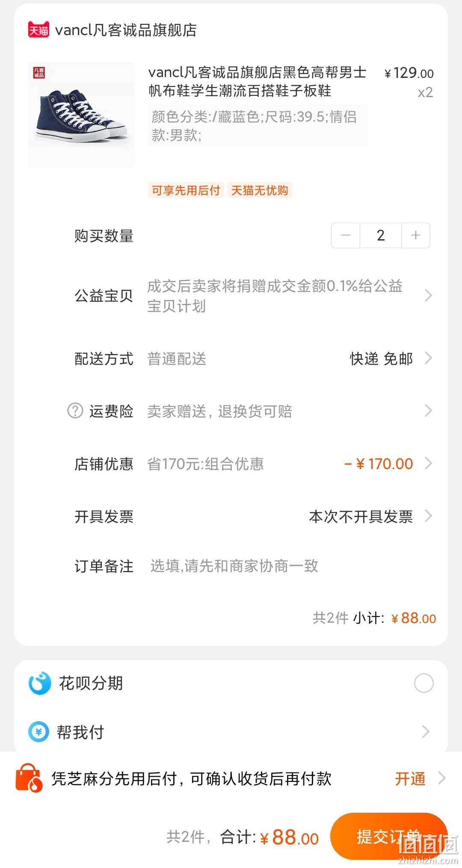Tap the 帮我付 yuan icon
Screen dimensions: 462x868
point(39,732)
